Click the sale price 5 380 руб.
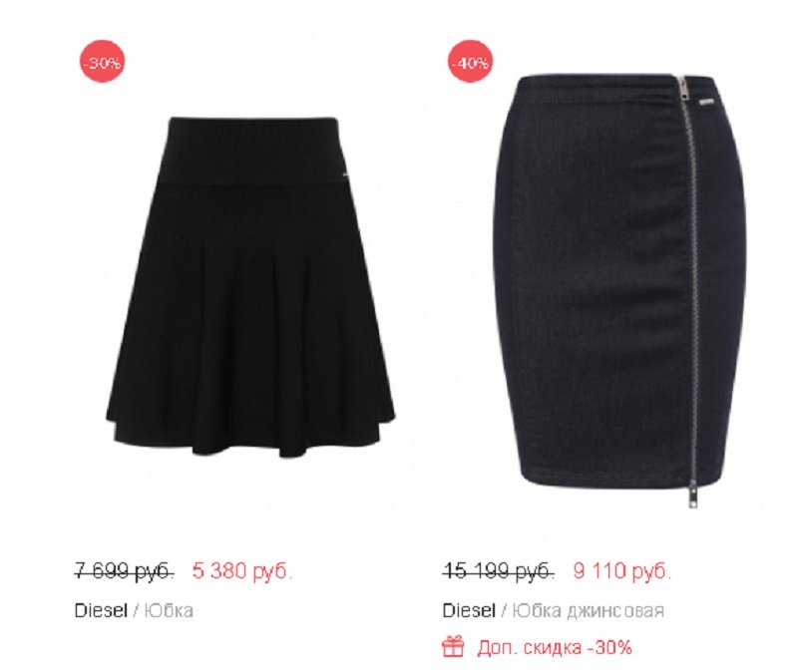 pos(242,570)
